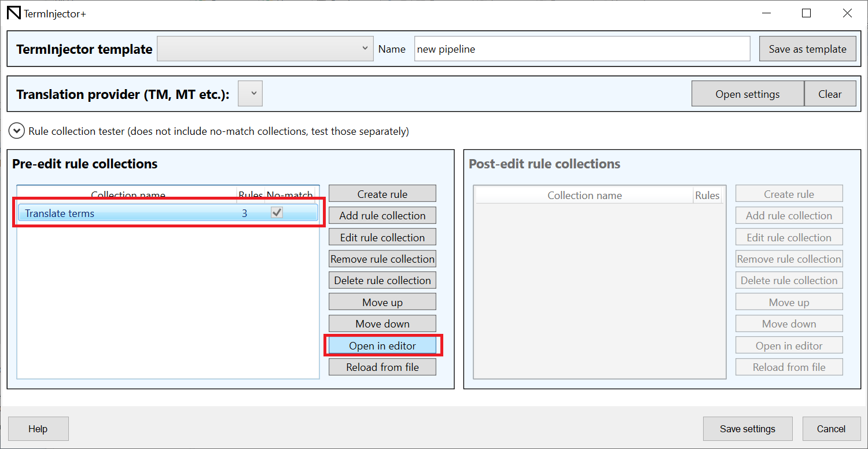Click Remove rule collection in pre-edit panel

(382, 259)
